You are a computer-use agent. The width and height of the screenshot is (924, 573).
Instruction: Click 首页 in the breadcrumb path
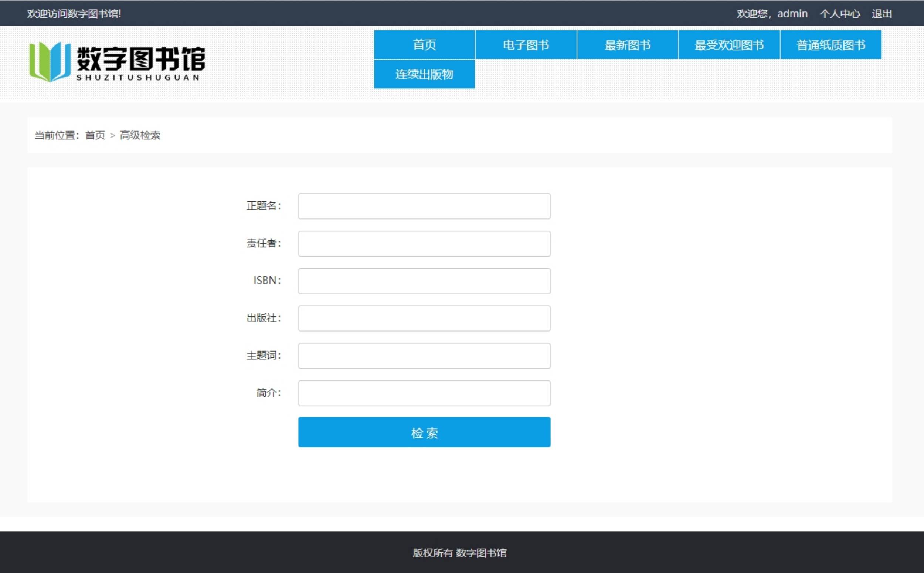tap(95, 135)
